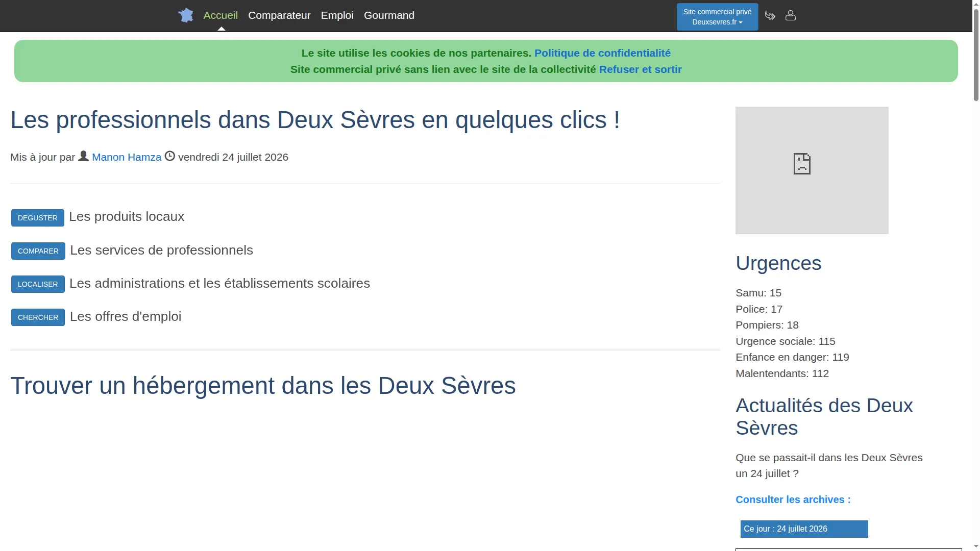980x551 pixels.
Task: Click the broken image placeholder icon
Action: pos(802,164)
